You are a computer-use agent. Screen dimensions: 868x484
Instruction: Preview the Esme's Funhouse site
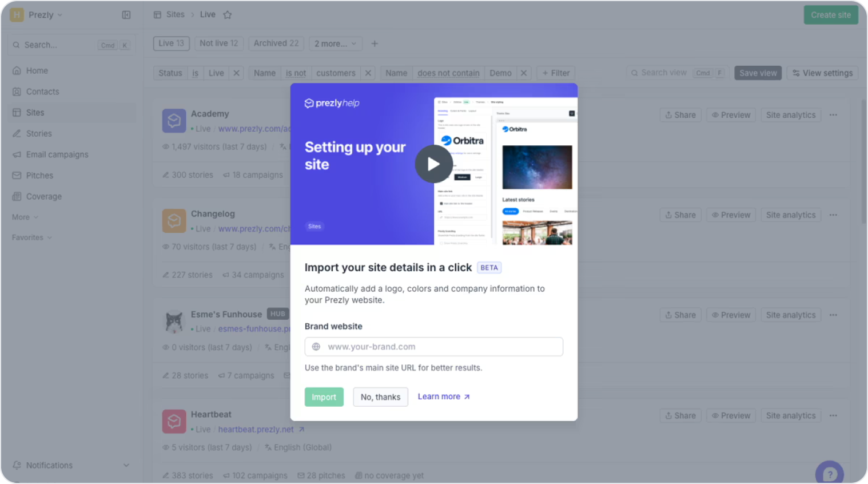pyautogui.click(x=731, y=315)
